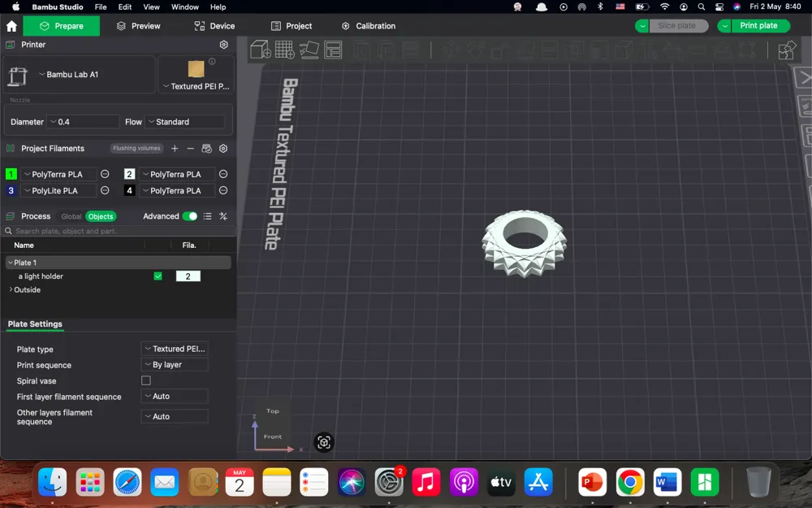Open filament 3 PolyLite PLA dropdown
This screenshot has height=508, width=812.
tap(58, 191)
